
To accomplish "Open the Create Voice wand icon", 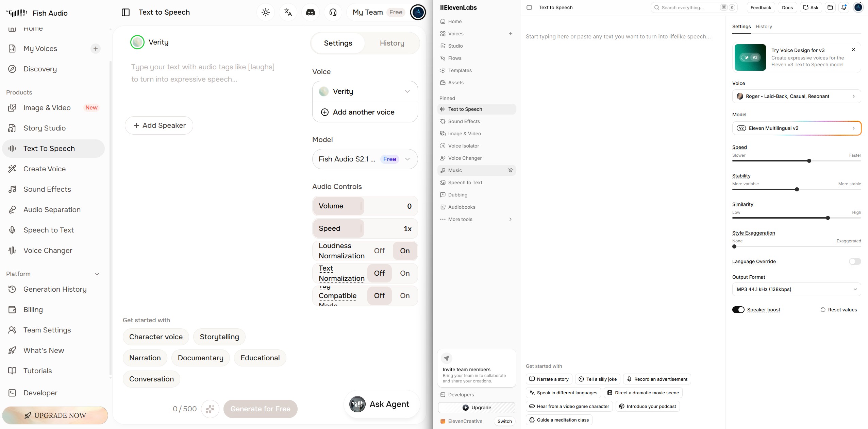I will coord(12,169).
